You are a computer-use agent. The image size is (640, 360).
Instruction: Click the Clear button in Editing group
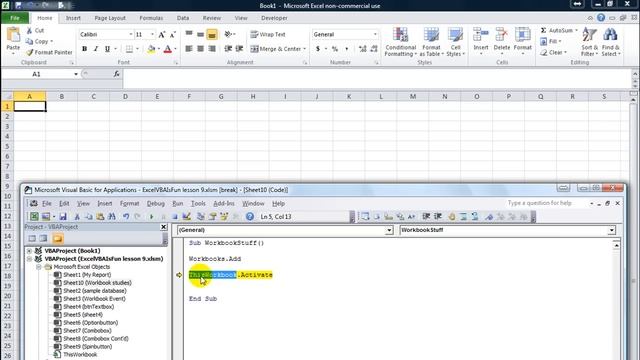pyautogui.click(x=554, y=52)
